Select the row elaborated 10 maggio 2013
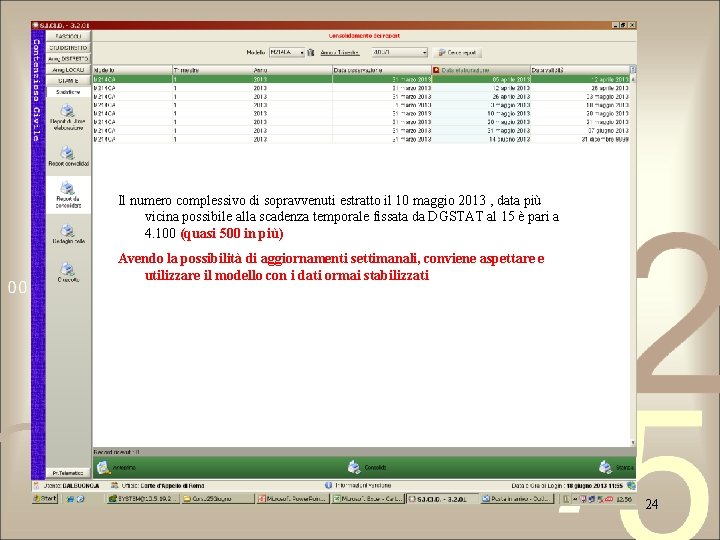Viewport: 720px width, 540px height. [361, 113]
